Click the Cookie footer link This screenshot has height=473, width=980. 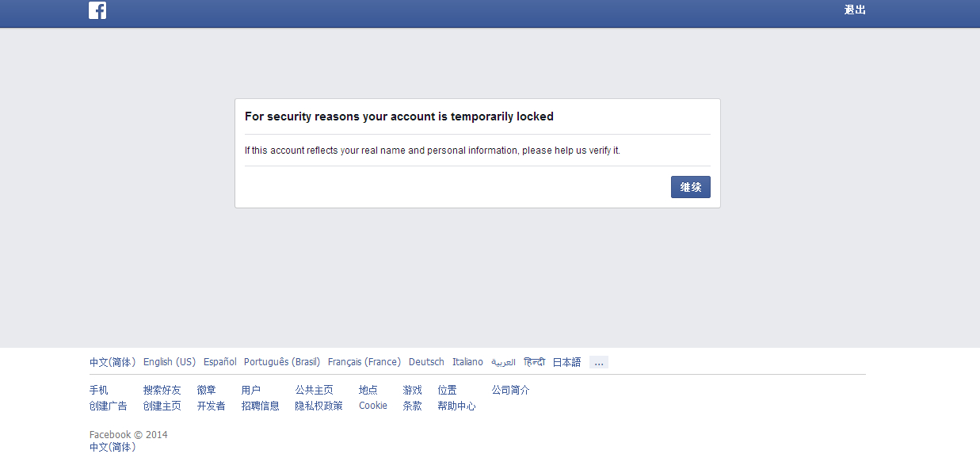coord(373,406)
